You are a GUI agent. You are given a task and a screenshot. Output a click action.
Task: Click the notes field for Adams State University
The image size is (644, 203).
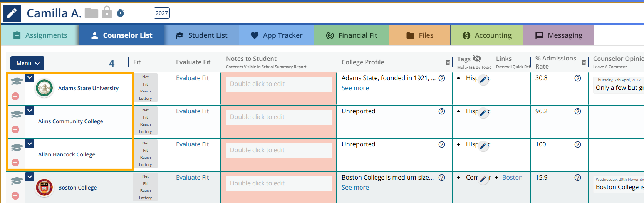click(279, 84)
